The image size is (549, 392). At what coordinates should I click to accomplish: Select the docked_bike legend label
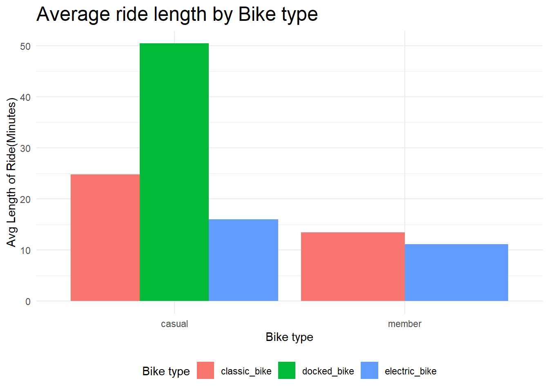328,371
